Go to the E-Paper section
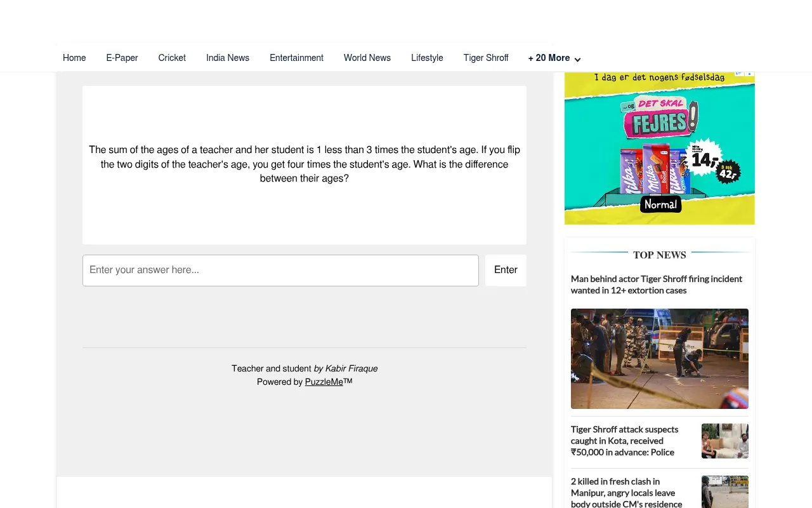 coord(122,58)
